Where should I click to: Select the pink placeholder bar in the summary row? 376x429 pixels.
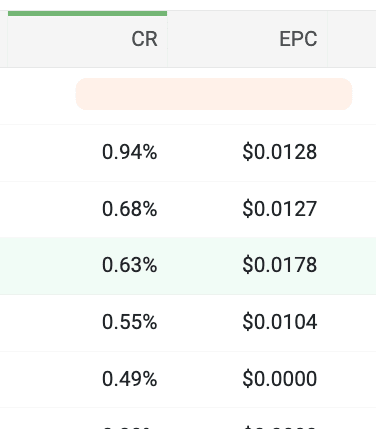point(214,94)
